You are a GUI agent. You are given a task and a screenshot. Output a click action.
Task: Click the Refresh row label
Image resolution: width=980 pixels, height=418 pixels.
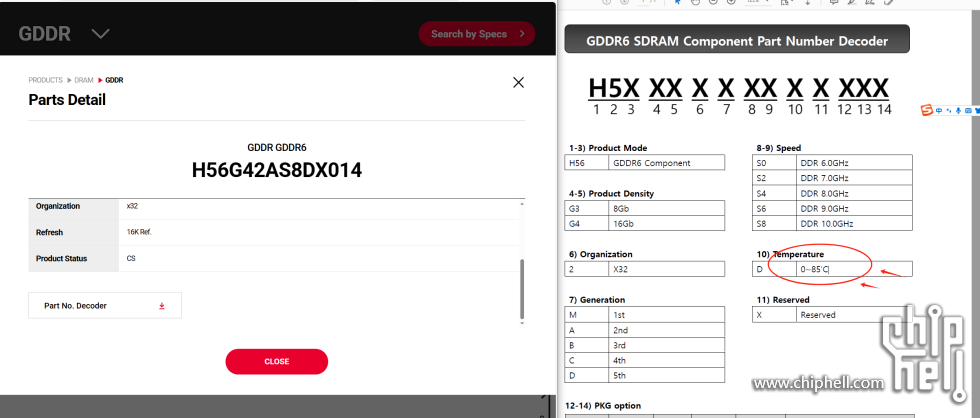click(49, 232)
